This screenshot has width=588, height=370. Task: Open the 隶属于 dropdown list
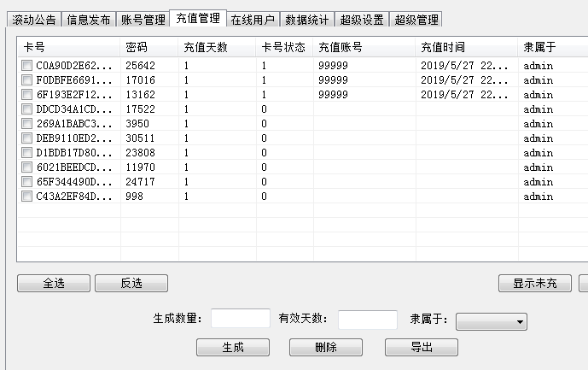(492, 321)
